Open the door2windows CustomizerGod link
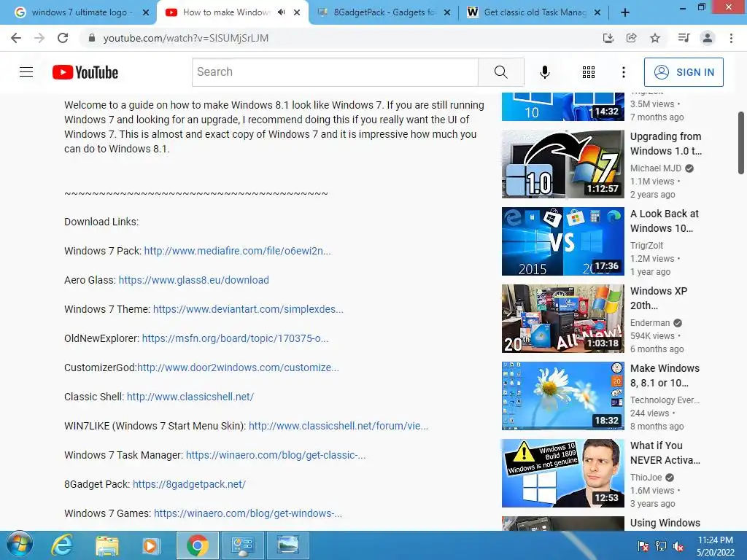The height and width of the screenshot is (560, 747). point(239,367)
